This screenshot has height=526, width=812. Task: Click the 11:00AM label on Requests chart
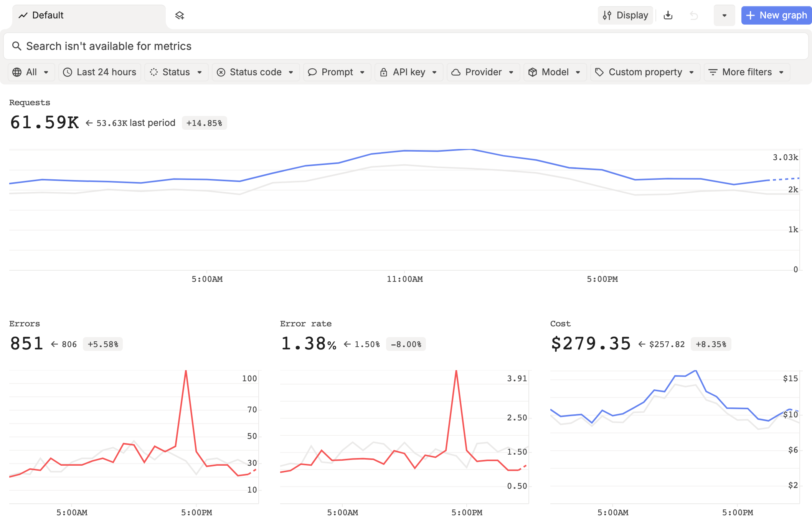pos(405,279)
